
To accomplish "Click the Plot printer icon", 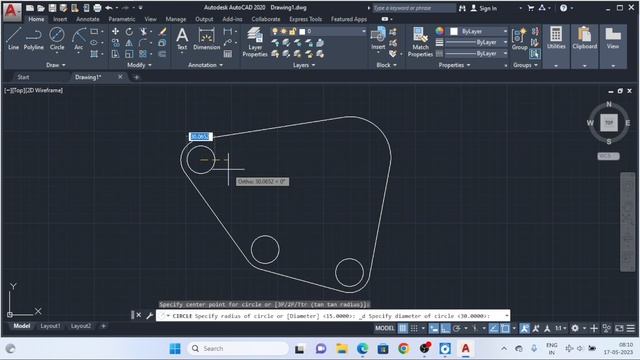I will pyautogui.click(x=97, y=8).
